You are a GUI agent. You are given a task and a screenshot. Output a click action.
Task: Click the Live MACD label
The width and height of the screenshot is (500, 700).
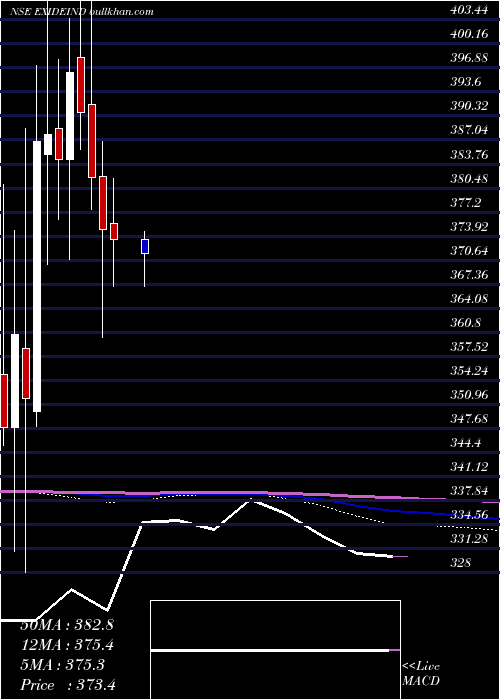421,674
